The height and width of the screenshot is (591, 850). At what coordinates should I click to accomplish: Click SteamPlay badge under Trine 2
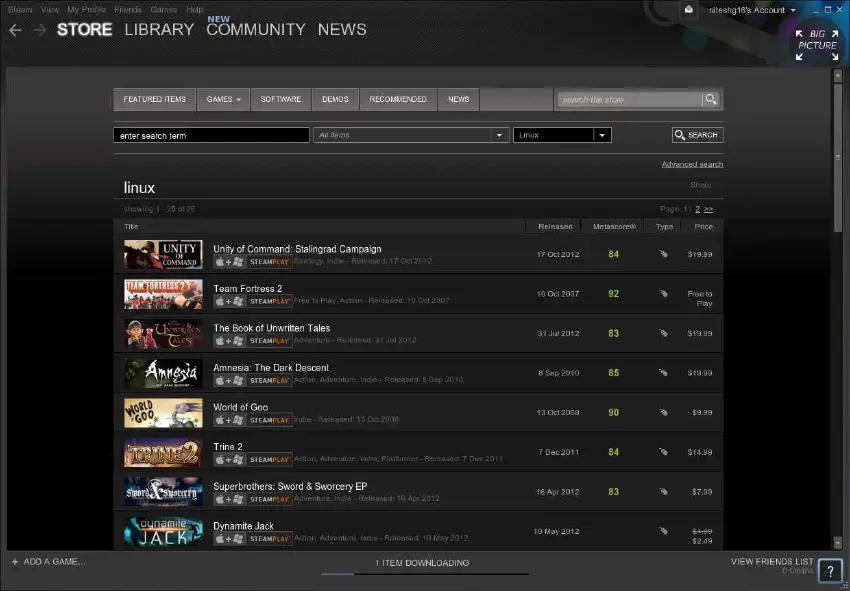point(269,460)
